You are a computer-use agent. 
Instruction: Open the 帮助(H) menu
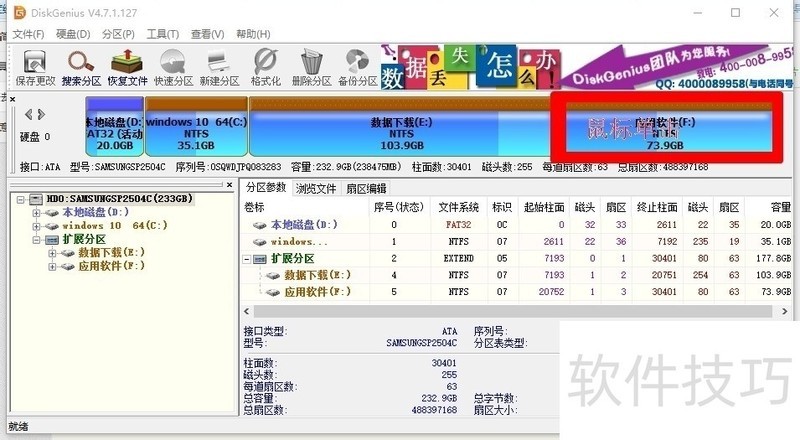point(253,34)
